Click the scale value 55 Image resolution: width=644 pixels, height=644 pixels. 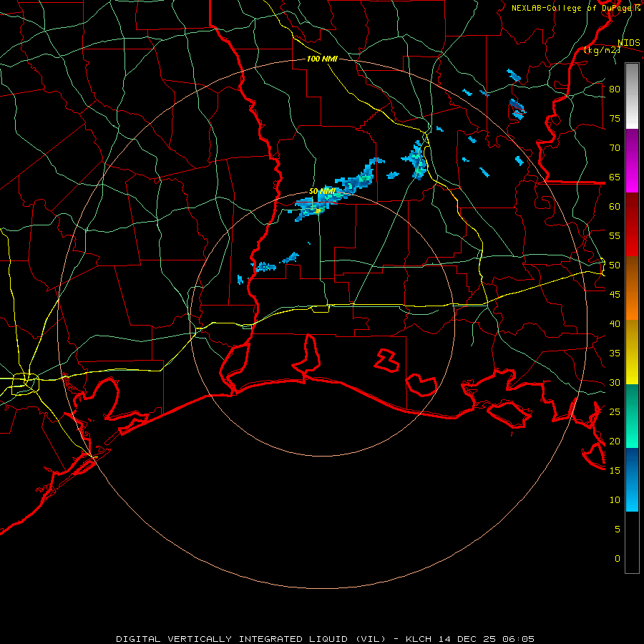pos(615,235)
